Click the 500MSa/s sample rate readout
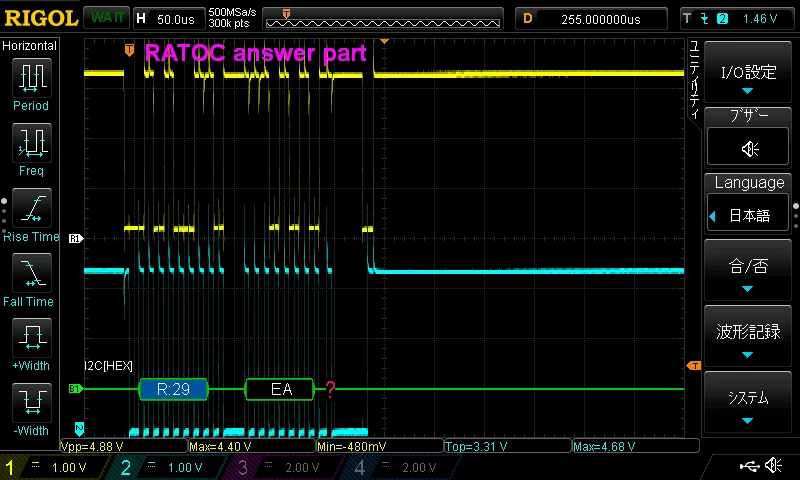The image size is (800, 480). pos(232,12)
